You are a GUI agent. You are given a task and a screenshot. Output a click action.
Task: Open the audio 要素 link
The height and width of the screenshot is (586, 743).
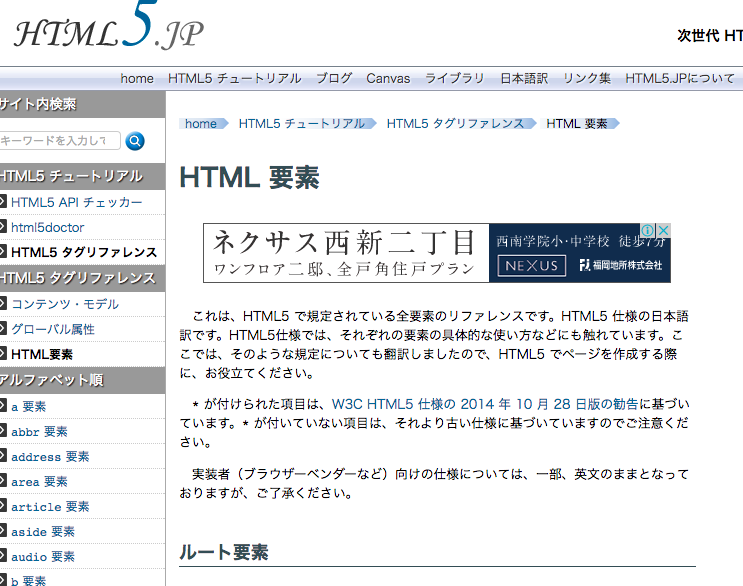tap(43, 557)
